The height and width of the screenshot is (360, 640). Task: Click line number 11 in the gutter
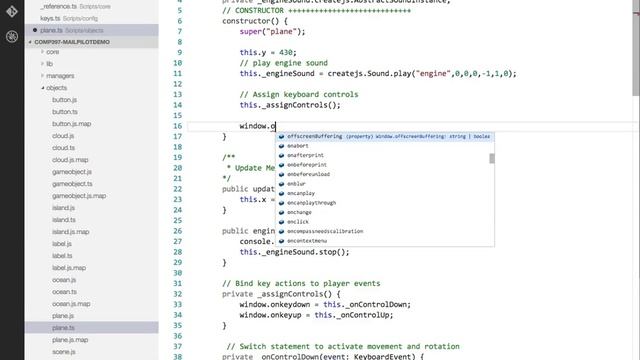click(178, 73)
